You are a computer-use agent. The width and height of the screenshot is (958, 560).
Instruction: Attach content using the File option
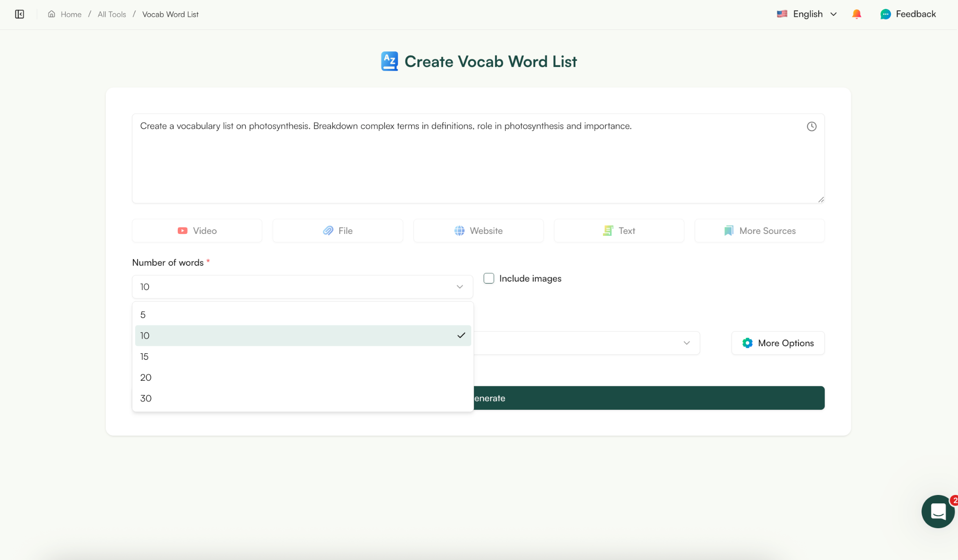337,230
